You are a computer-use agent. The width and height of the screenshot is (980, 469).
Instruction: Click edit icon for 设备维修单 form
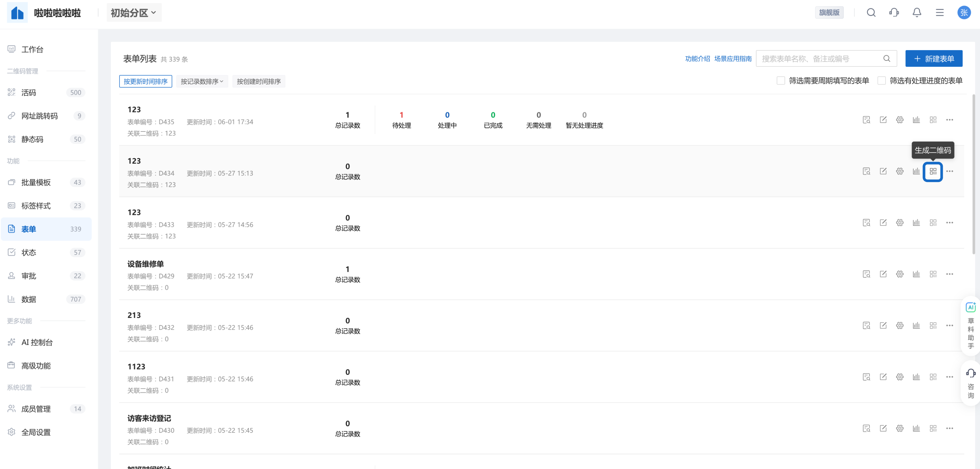click(x=883, y=274)
